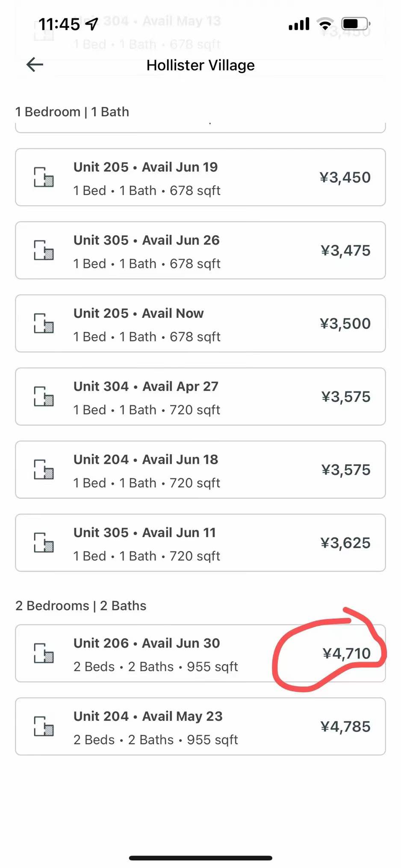The image size is (401, 868).
Task: Tap floor plan icon for Unit 204 Jun 18
Action: pyautogui.click(x=44, y=470)
